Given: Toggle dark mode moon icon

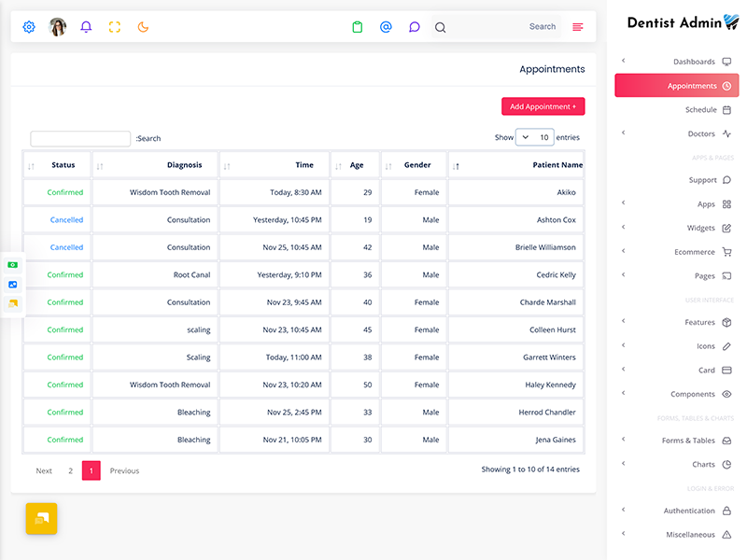Looking at the screenshot, I should tap(143, 27).
